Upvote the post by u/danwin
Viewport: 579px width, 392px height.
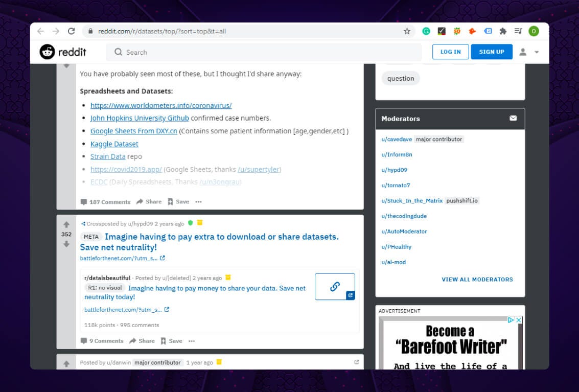[x=66, y=364]
